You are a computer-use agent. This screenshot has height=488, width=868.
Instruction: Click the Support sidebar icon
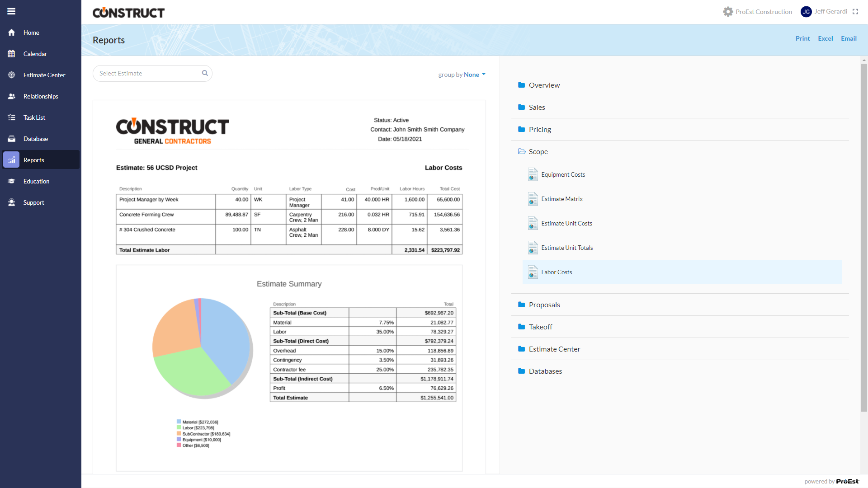[x=11, y=202]
